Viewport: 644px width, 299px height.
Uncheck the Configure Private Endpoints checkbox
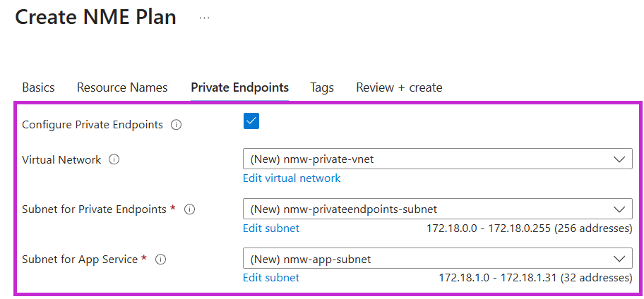tap(251, 121)
